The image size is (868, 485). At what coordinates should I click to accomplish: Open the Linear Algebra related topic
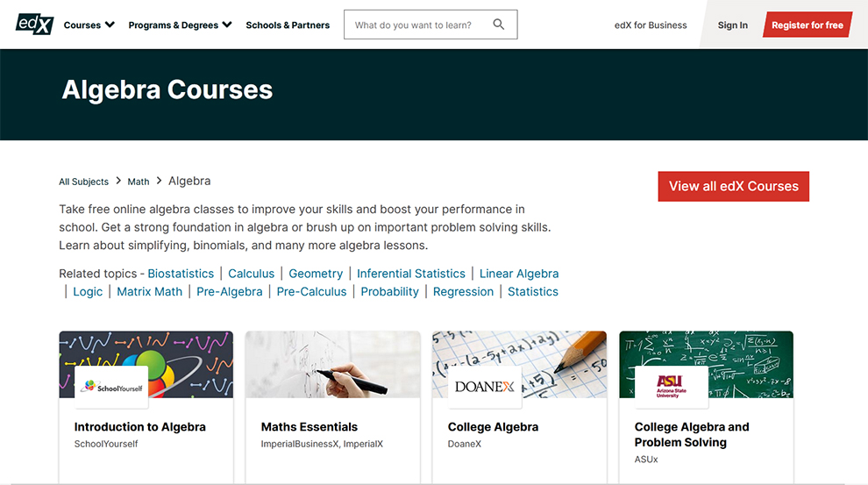coord(519,274)
